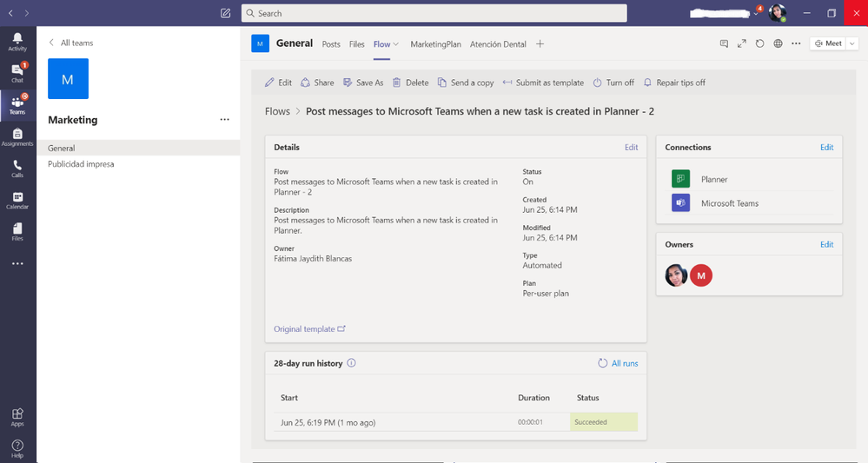Click the Succeeded status cell
This screenshot has width=868, height=463.
604,422
